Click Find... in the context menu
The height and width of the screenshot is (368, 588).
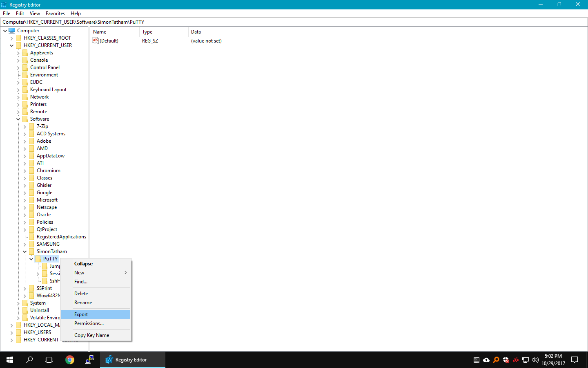[96, 282]
